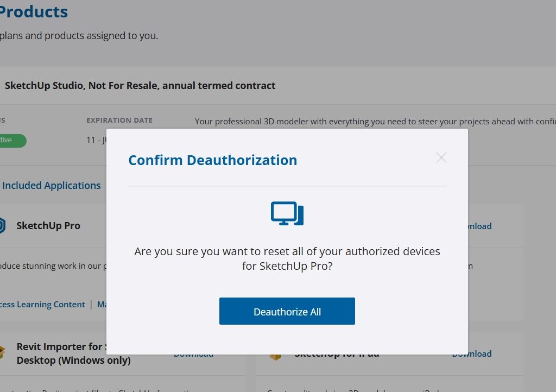Click the Revit Importer box icon
This screenshot has height=392, width=556.
click(x=2, y=353)
